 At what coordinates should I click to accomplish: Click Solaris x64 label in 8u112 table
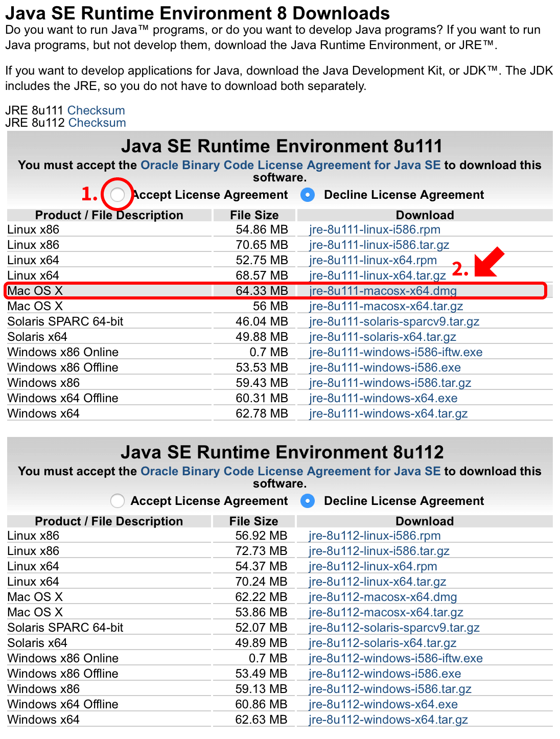click(37, 643)
